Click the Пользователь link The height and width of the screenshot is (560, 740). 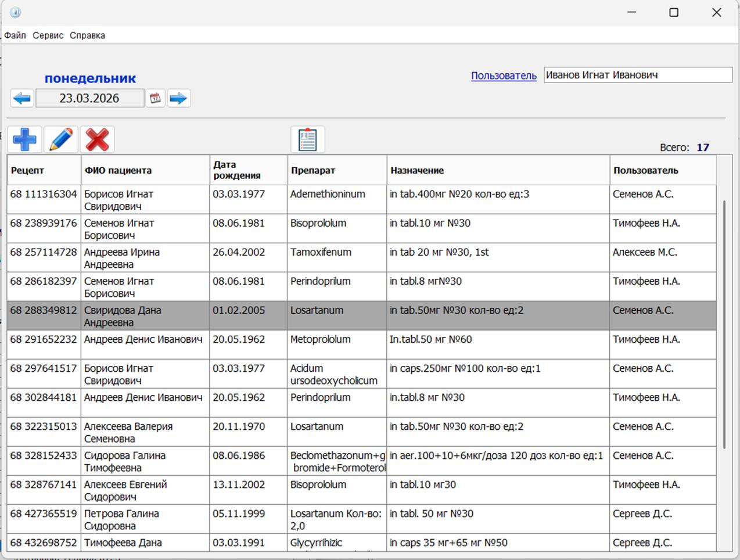tap(504, 76)
